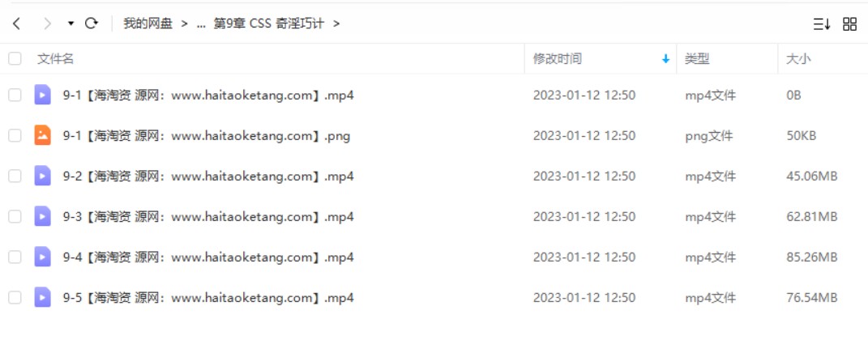The image size is (868, 353).
Task: Expand breadcrumb chevron after 第9章 CSS 奇淫巧计
Action: click(336, 23)
